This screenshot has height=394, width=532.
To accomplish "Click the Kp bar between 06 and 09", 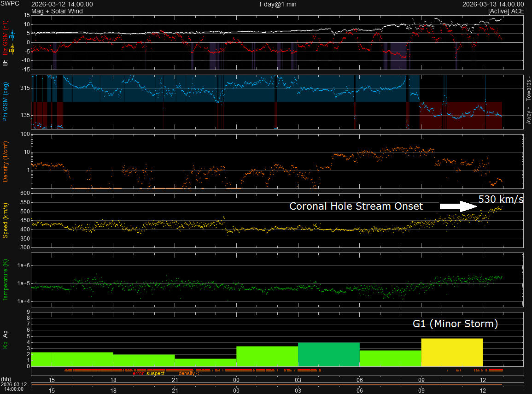I will [x=391, y=359].
